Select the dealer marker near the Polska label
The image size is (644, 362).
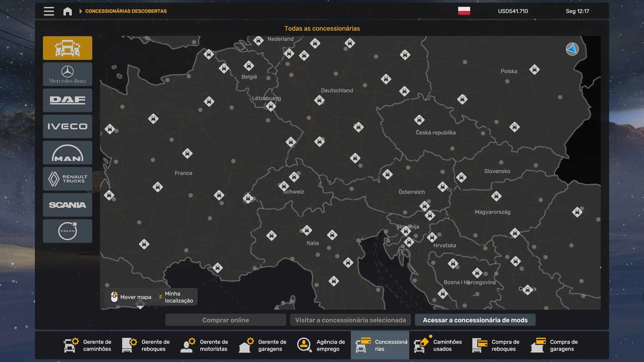tap(534, 70)
